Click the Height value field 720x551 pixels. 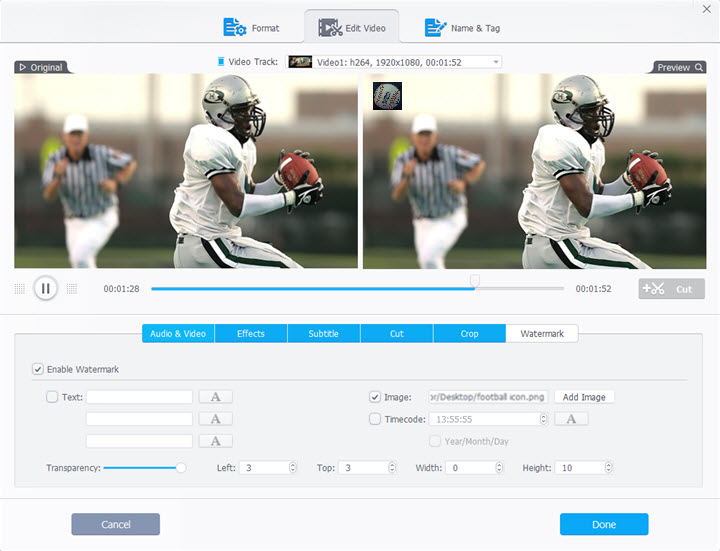pyautogui.click(x=580, y=468)
